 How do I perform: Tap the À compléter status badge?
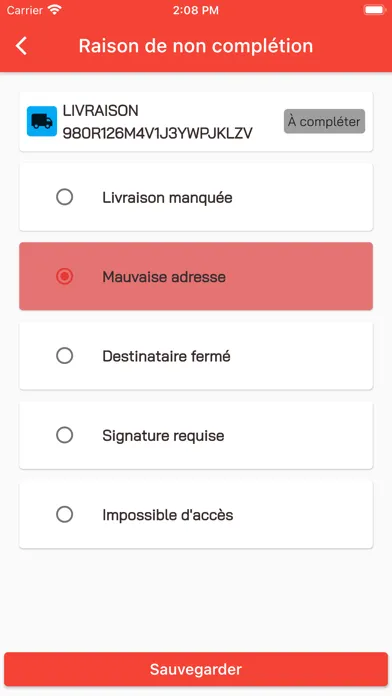tap(325, 121)
